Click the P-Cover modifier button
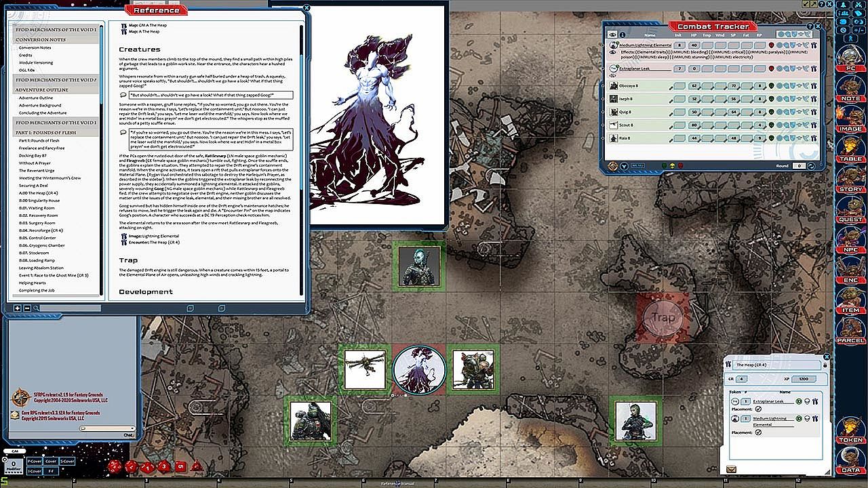 (34, 461)
